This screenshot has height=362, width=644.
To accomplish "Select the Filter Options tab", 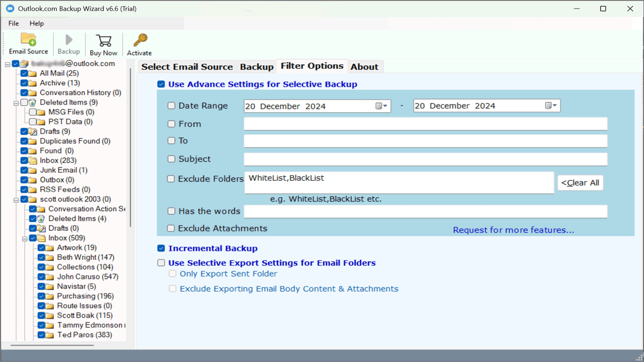I will point(312,66).
